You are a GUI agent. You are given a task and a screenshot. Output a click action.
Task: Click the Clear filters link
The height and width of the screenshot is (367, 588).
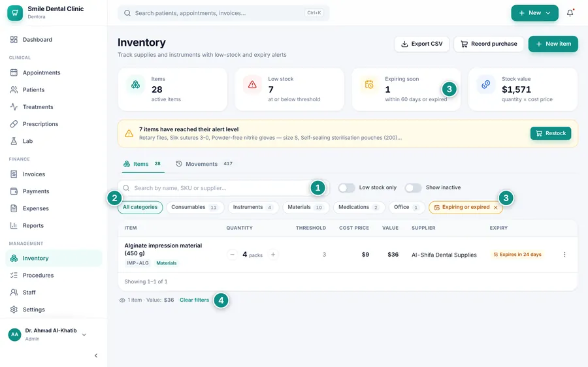[194, 300]
